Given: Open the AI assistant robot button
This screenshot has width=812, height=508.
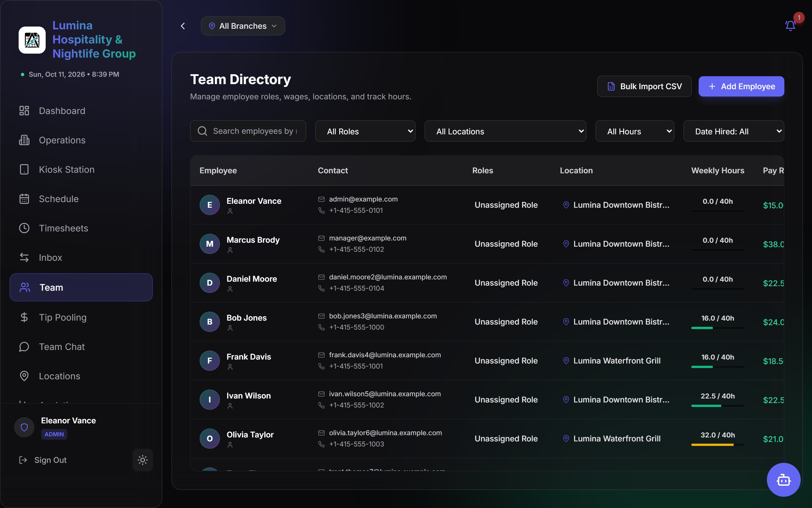Looking at the screenshot, I should click(784, 480).
